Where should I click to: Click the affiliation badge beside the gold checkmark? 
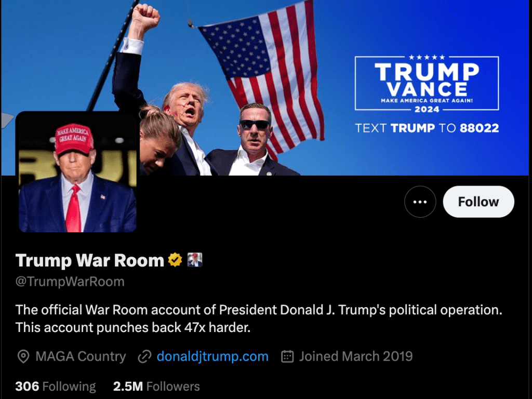coord(195,260)
